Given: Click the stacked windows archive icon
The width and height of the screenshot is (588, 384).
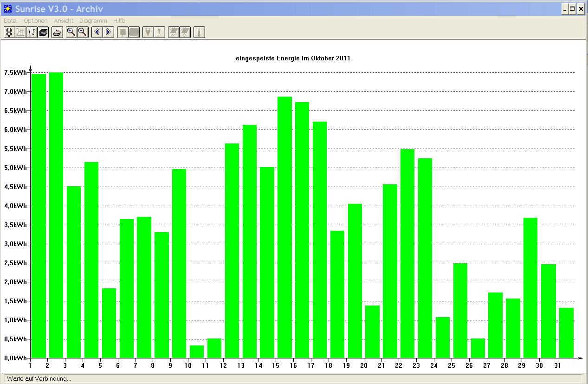Looking at the screenshot, I should tap(43, 32).
